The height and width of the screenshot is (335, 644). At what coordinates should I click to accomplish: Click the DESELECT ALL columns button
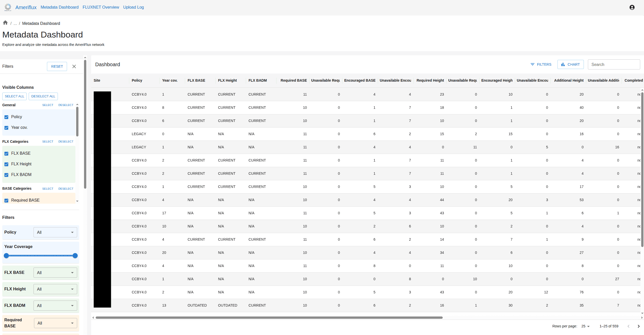point(43,96)
